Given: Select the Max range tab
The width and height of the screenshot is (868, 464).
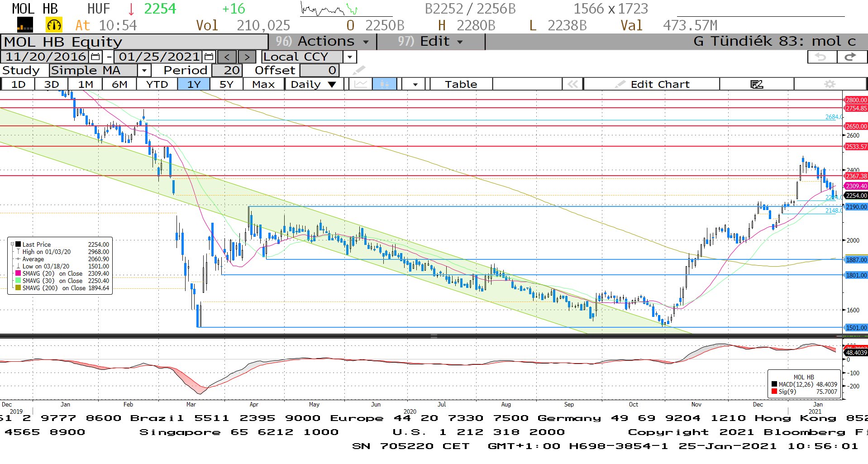Looking at the screenshot, I should click(x=263, y=84).
